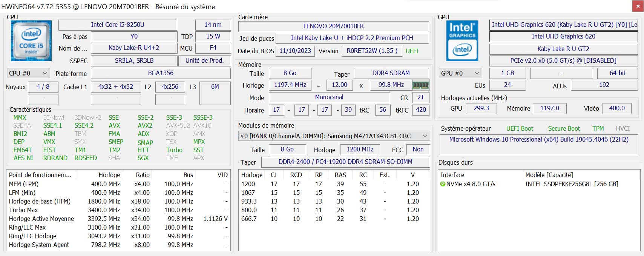Viewport: 644px width, 256px height.
Task: Click the Secure Boot indicator
Action: [564, 128]
